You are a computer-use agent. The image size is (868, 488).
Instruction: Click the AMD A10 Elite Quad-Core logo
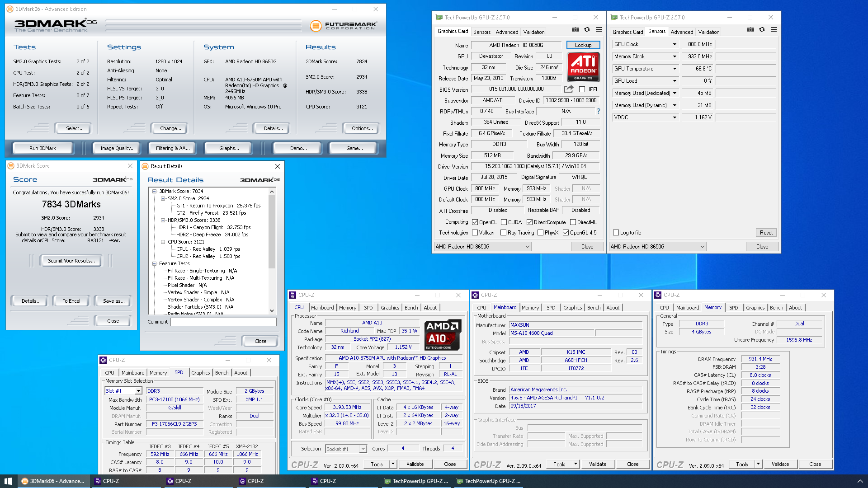click(x=443, y=335)
